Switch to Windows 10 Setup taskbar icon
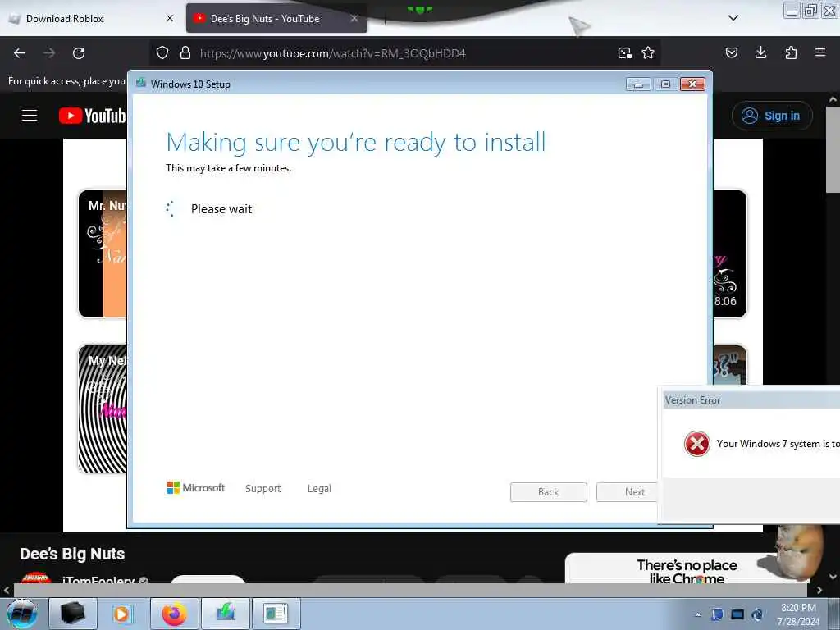This screenshot has height=630, width=840. pos(226,614)
